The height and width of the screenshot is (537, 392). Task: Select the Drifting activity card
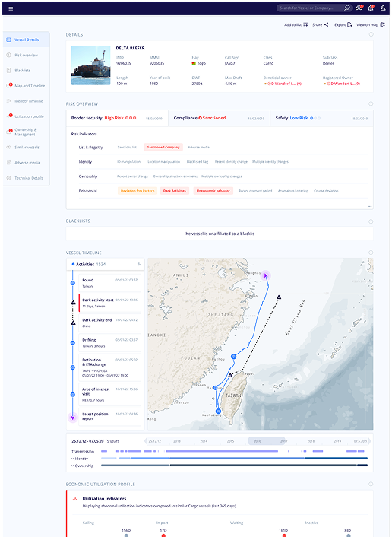110,343
